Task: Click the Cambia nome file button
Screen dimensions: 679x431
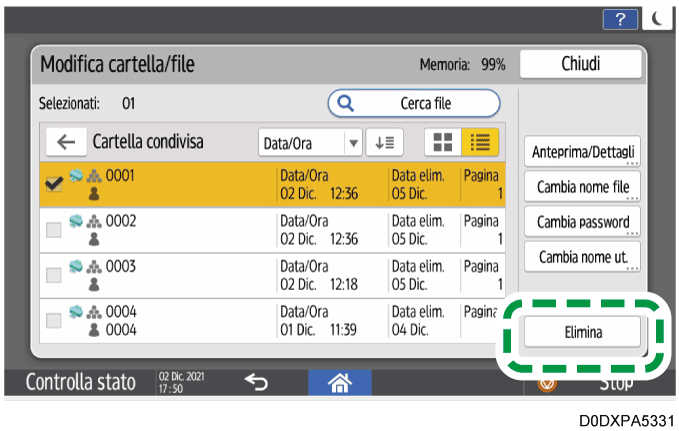Action: pyautogui.click(x=584, y=187)
